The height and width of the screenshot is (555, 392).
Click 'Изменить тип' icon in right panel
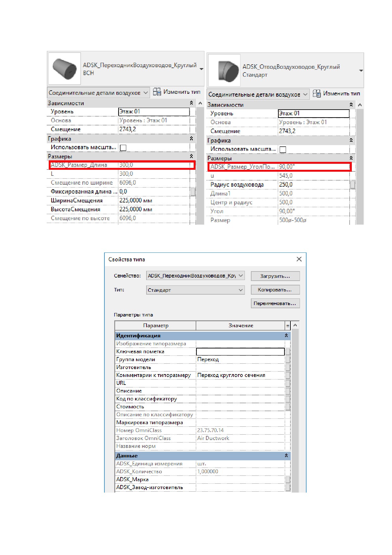(x=317, y=93)
